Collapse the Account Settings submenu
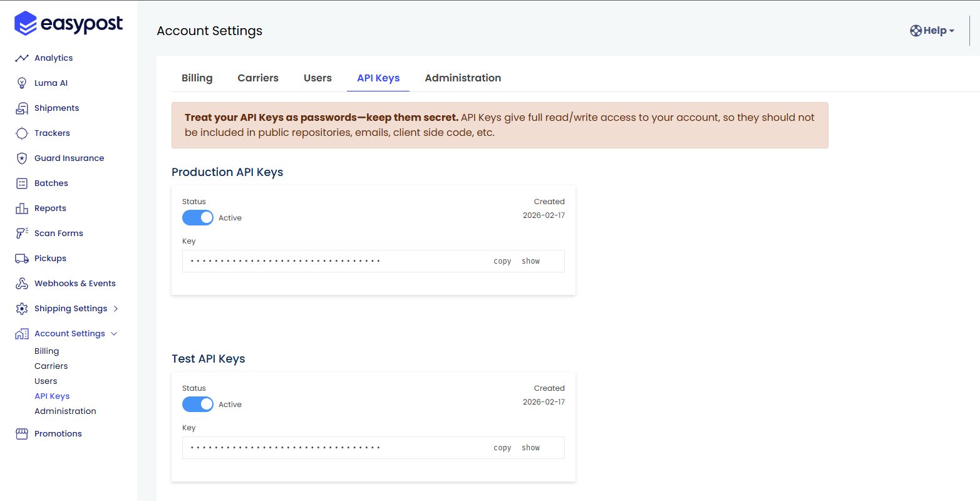This screenshot has height=501, width=980. [71, 333]
